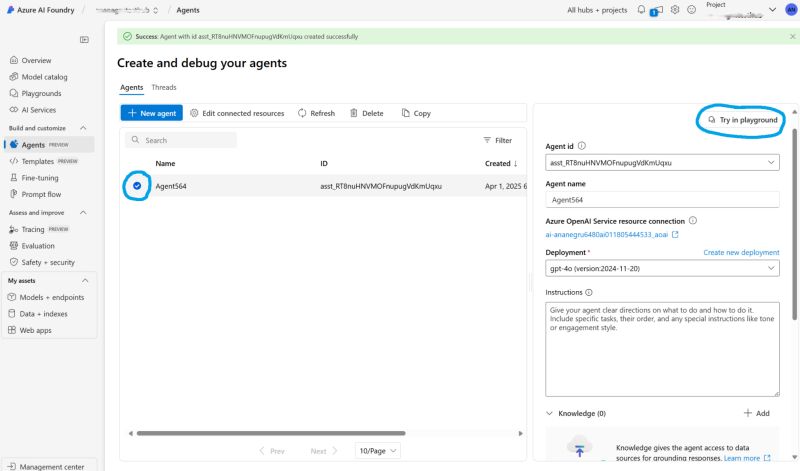
Task: Delete the selected agent
Action: (x=366, y=113)
